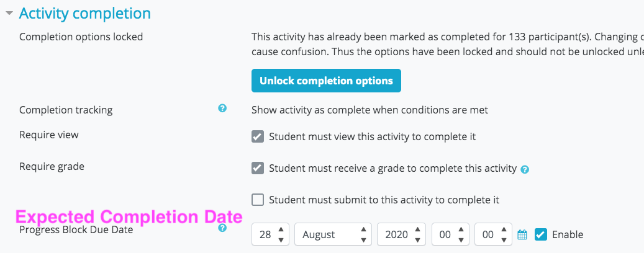Image resolution: width=644 pixels, height=253 pixels.
Task: Click the Completion tracking help icon
Action: point(222,109)
